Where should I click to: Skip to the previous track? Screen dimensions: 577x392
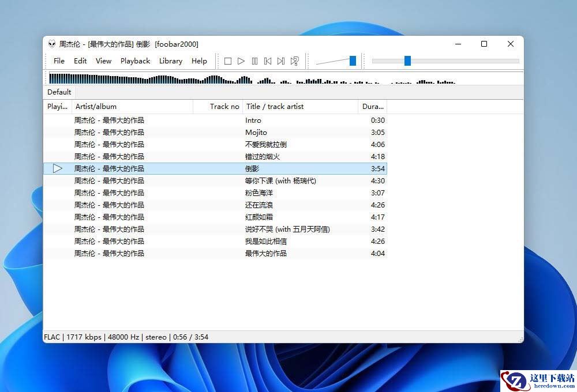(268, 61)
